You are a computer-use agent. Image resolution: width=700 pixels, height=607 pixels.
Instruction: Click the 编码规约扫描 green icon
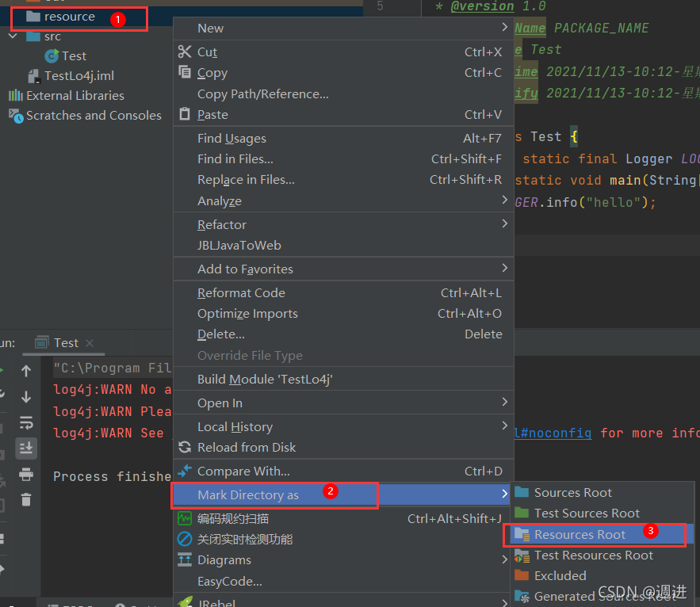point(185,518)
